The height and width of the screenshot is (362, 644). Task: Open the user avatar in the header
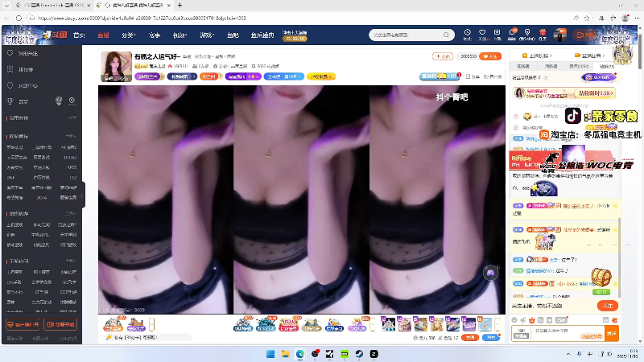click(x=559, y=35)
